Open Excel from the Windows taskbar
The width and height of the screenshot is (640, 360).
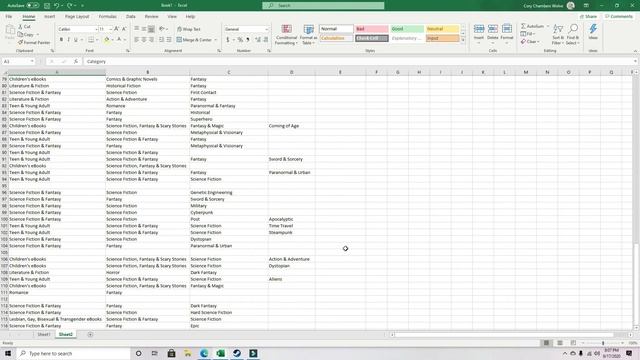coord(220,353)
